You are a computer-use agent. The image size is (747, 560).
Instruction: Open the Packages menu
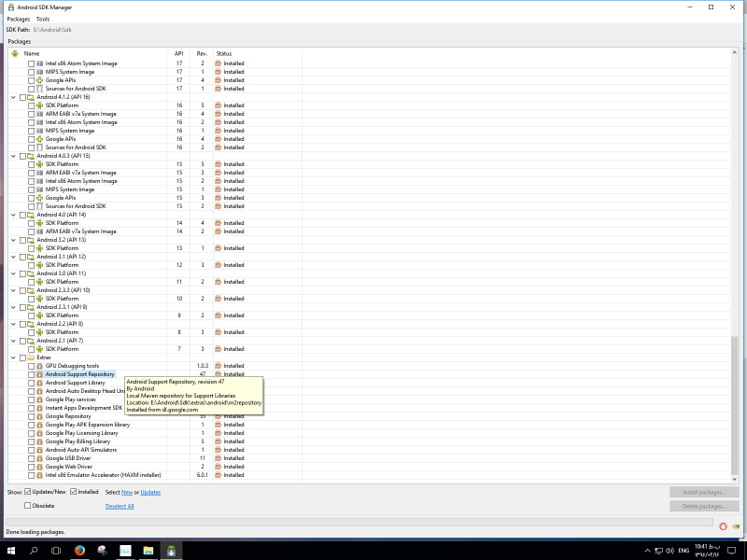click(18, 19)
